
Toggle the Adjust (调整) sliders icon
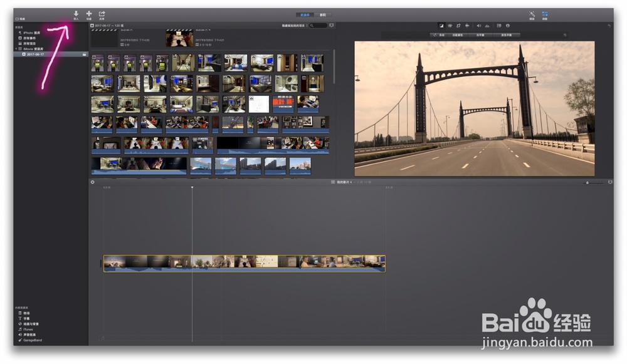coord(545,14)
